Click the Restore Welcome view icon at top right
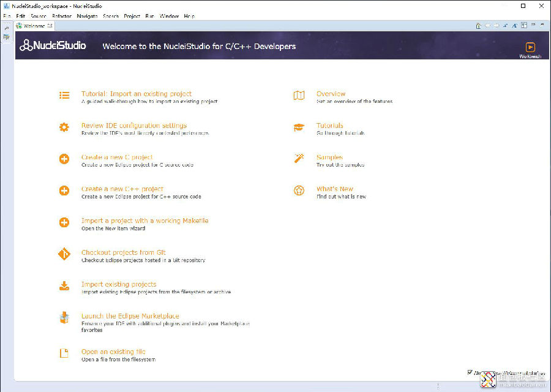 (x=542, y=24)
